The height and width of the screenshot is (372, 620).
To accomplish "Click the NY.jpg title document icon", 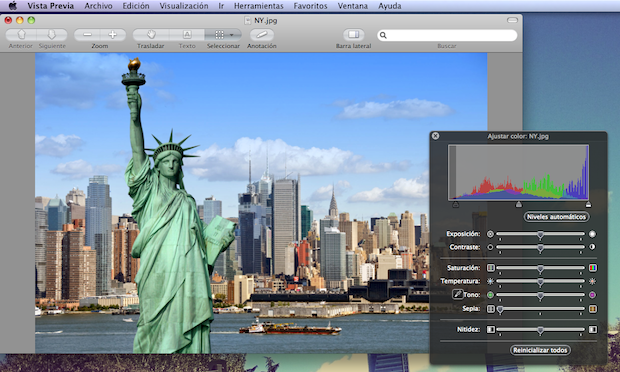I will (x=248, y=21).
